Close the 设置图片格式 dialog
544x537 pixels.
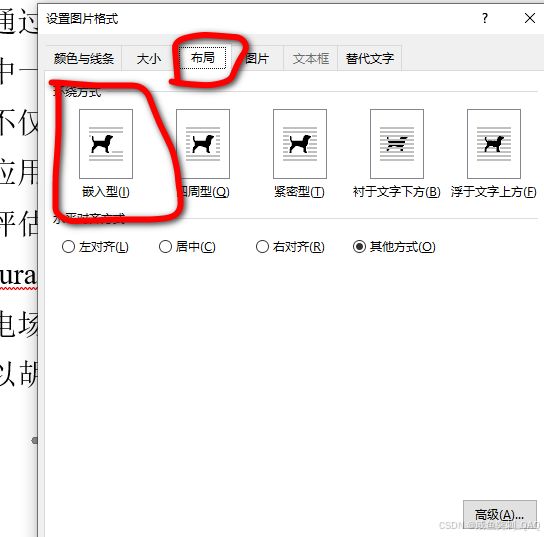point(530,18)
